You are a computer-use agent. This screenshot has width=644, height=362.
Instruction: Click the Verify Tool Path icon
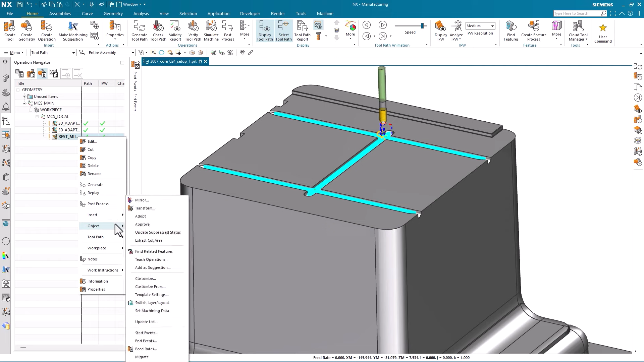click(x=193, y=30)
